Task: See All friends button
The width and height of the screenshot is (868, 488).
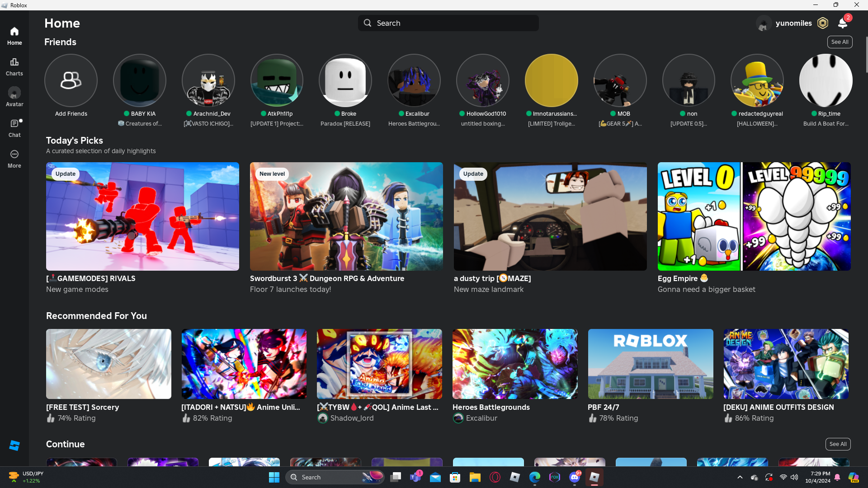Action: (x=840, y=42)
